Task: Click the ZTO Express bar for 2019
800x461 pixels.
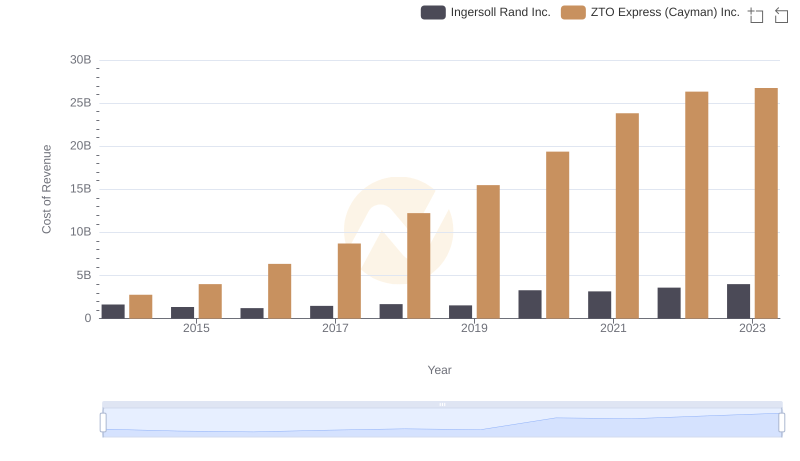Action: (x=488, y=252)
